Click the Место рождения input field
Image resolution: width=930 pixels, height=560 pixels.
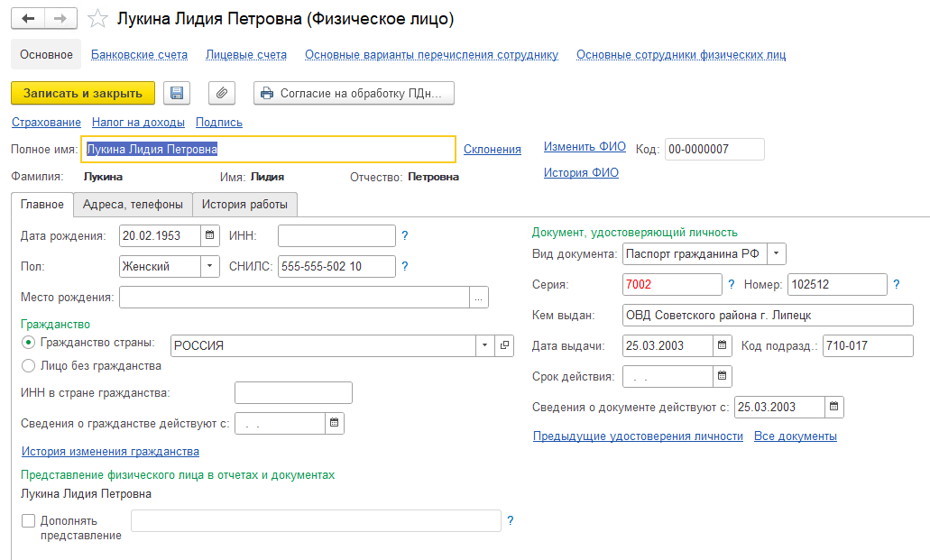pos(295,298)
